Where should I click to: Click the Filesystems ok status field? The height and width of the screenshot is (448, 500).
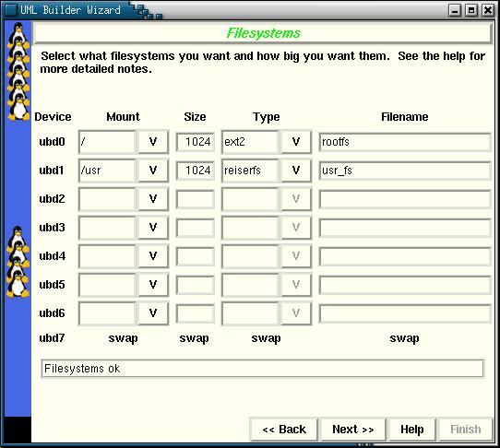click(x=263, y=369)
